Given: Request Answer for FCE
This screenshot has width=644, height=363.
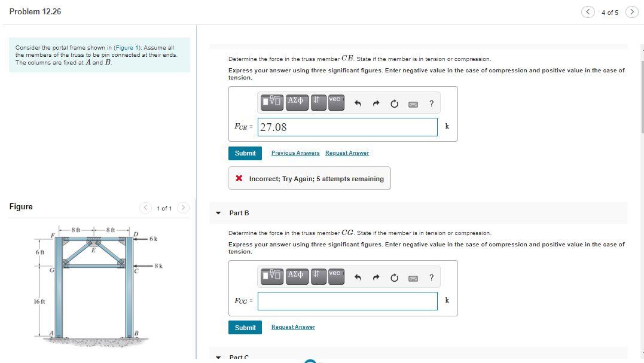Looking at the screenshot, I should [347, 152].
